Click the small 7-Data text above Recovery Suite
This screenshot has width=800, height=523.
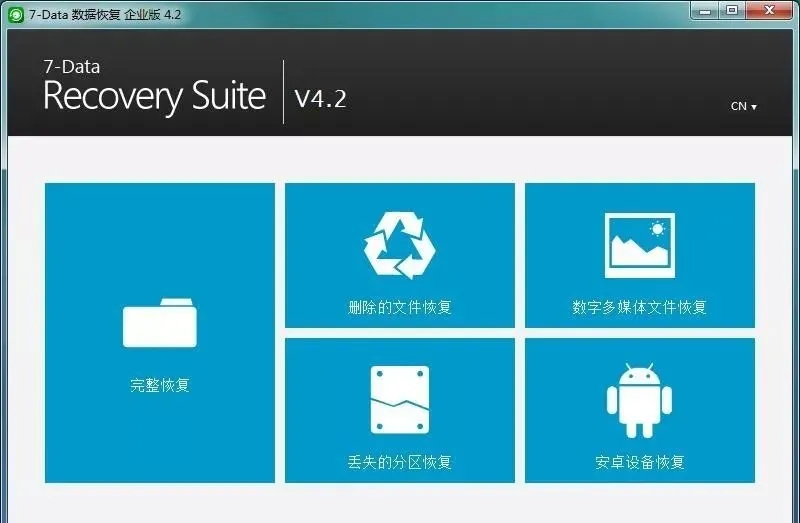[x=71, y=68]
